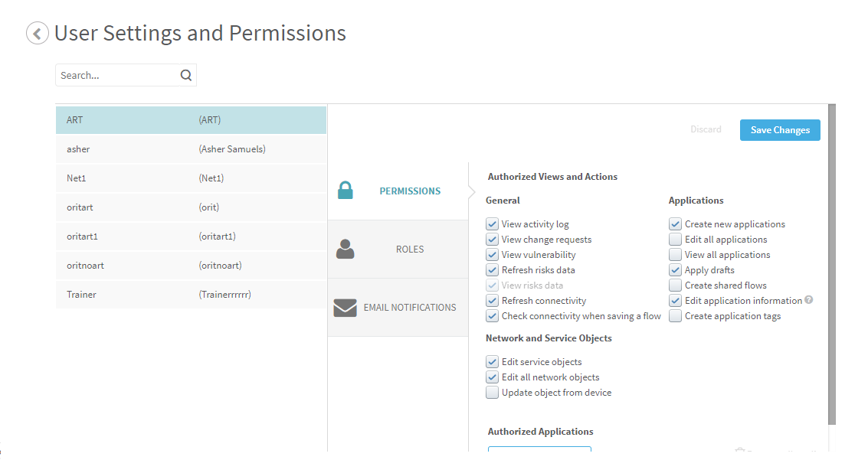The image size is (868, 460).
Task: Switch to Email Notifications tab
Action: click(x=409, y=308)
